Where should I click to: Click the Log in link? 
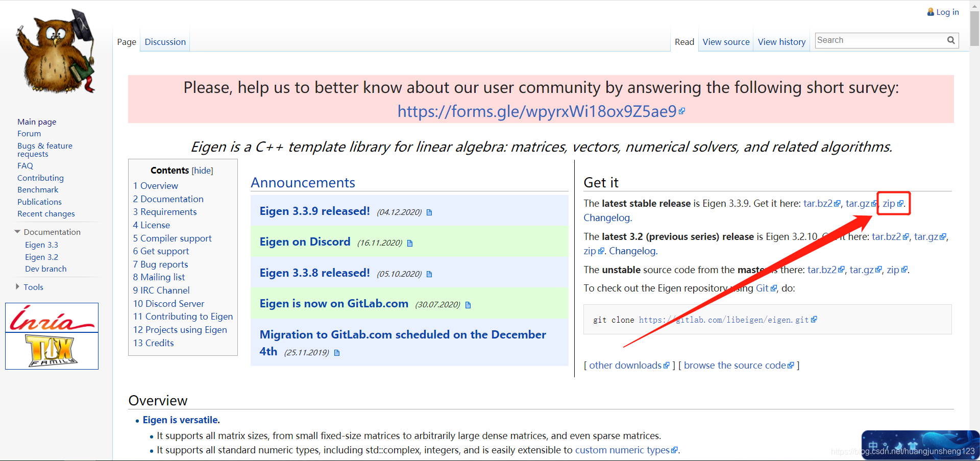(x=947, y=12)
